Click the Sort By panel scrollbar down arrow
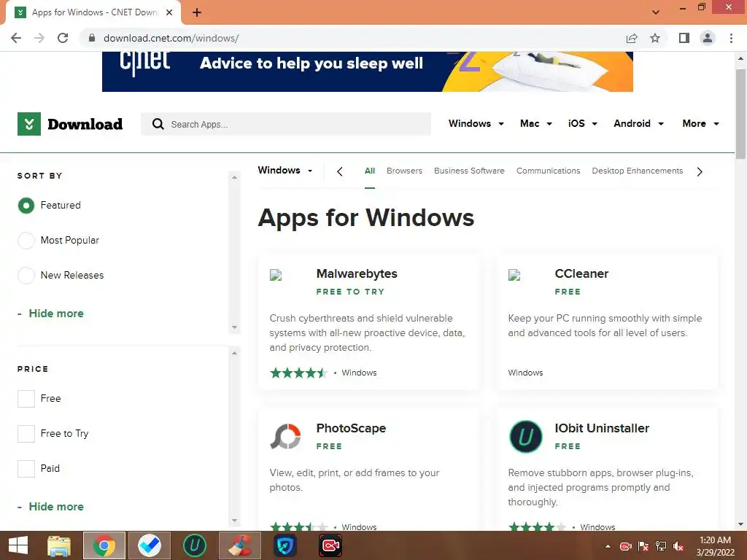 [x=234, y=327]
